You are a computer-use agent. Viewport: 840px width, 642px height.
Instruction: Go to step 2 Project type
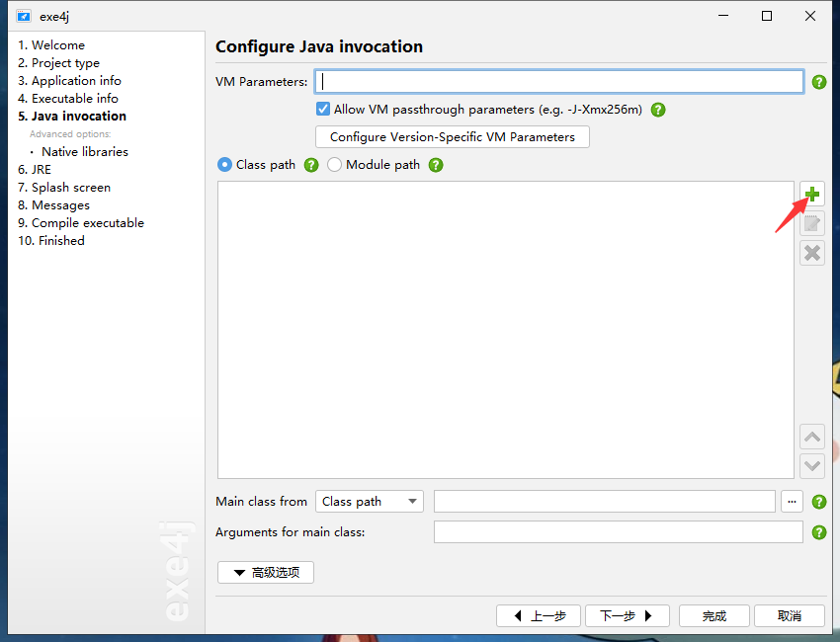(x=58, y=63)
